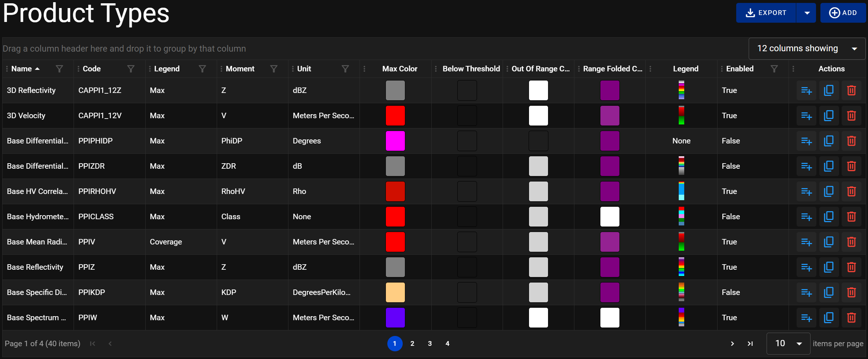The image size is (868, 359).
Task: Go to page 3
Action: (x=430, y=344)
